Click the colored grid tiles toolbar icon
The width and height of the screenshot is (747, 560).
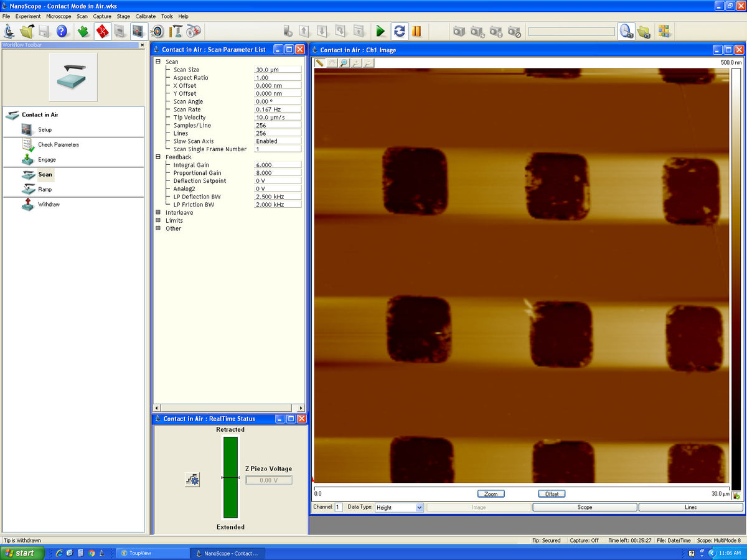click(664, 31)
